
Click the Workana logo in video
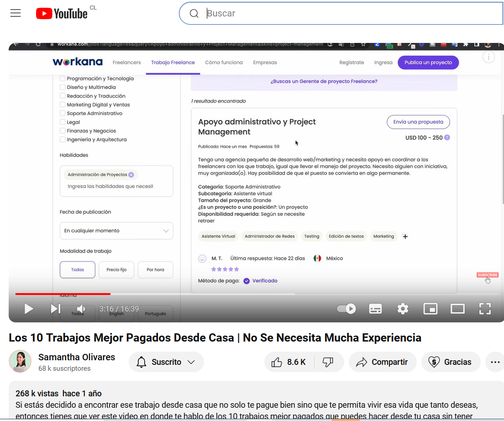pos(78,62)
